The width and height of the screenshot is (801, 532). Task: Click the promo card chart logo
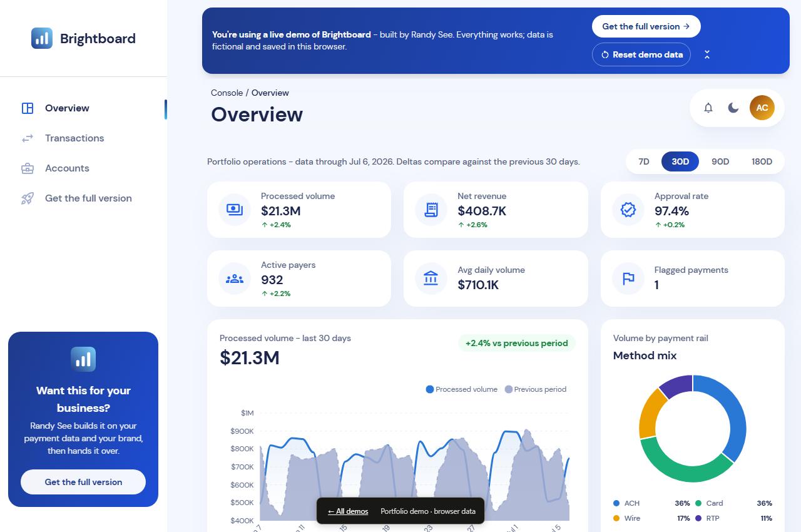coord(83,359)
